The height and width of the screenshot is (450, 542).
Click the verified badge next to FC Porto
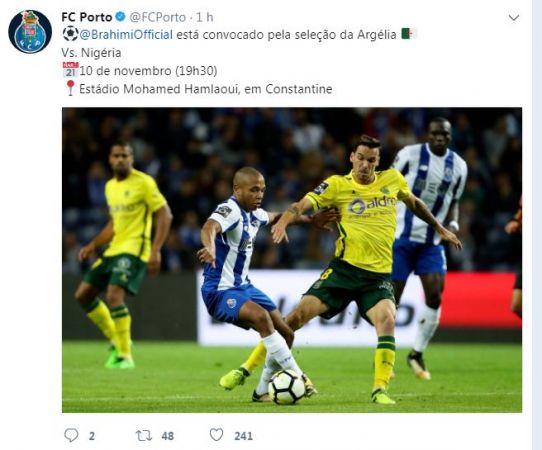(x=120, y=17)
